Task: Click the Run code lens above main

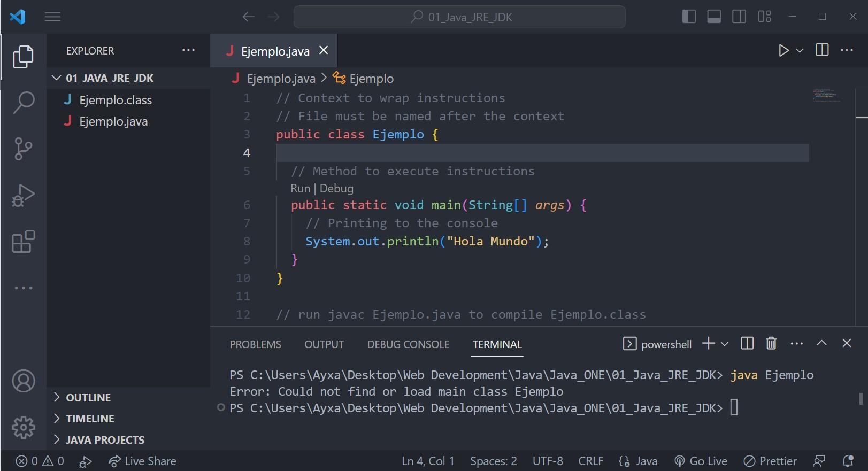Action: coord(300,188)
